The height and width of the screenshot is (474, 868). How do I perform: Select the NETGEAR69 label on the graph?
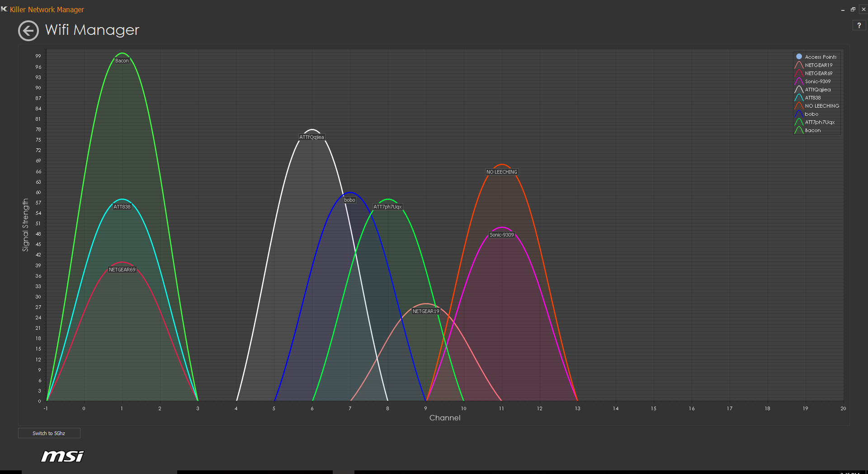[x=122, y=270]
